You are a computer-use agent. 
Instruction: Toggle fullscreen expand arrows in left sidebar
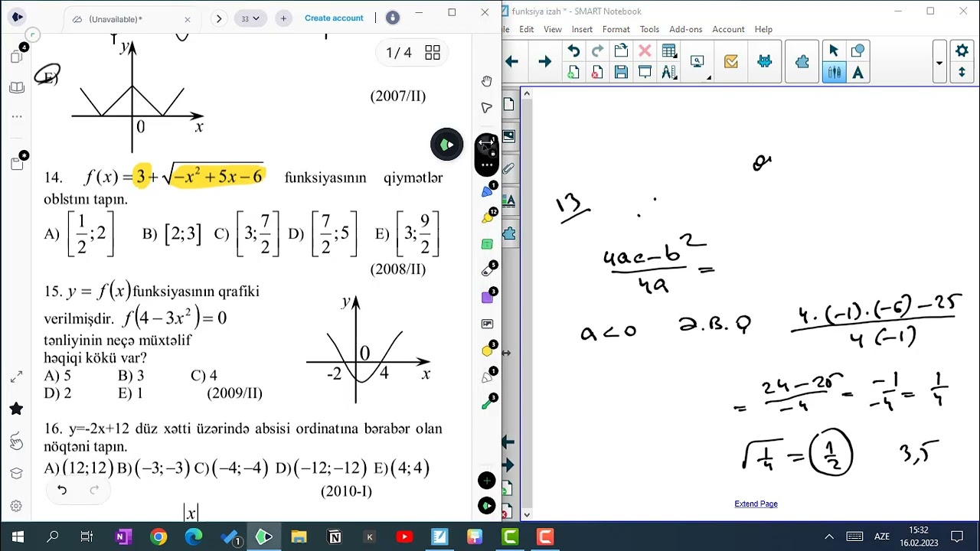16,377
